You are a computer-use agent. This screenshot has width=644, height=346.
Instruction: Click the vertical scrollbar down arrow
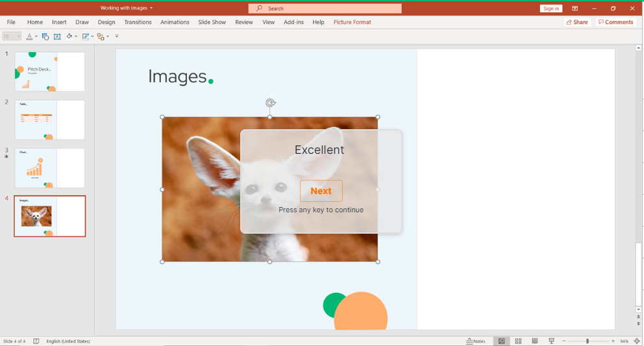click(x=638, y=310)
